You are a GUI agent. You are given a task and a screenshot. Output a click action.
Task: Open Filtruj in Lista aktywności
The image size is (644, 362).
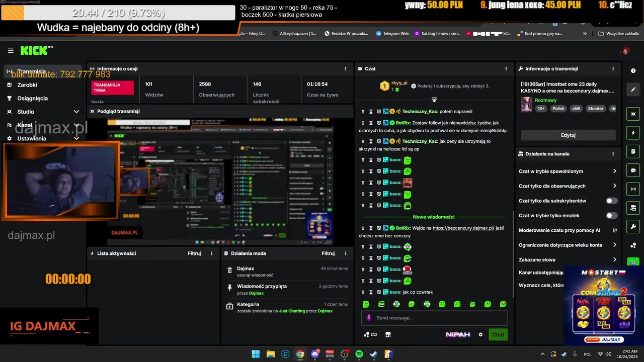pos(194,253)
